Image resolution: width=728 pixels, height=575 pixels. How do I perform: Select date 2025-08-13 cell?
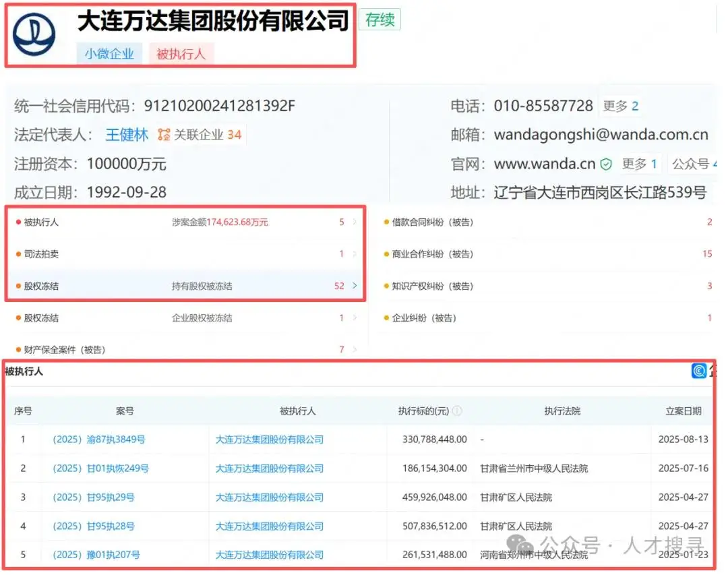click(684, 440)
